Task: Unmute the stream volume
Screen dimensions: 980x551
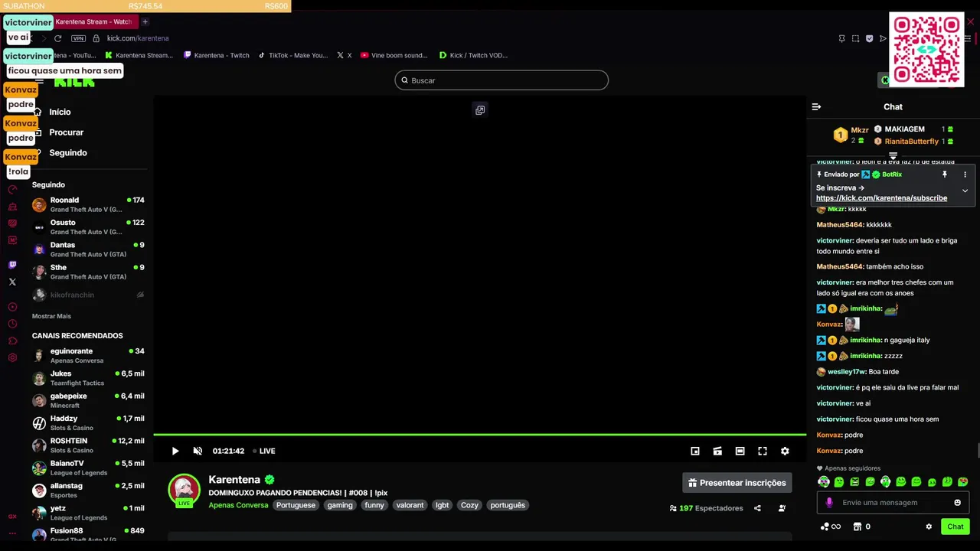Action: point(198,451)
